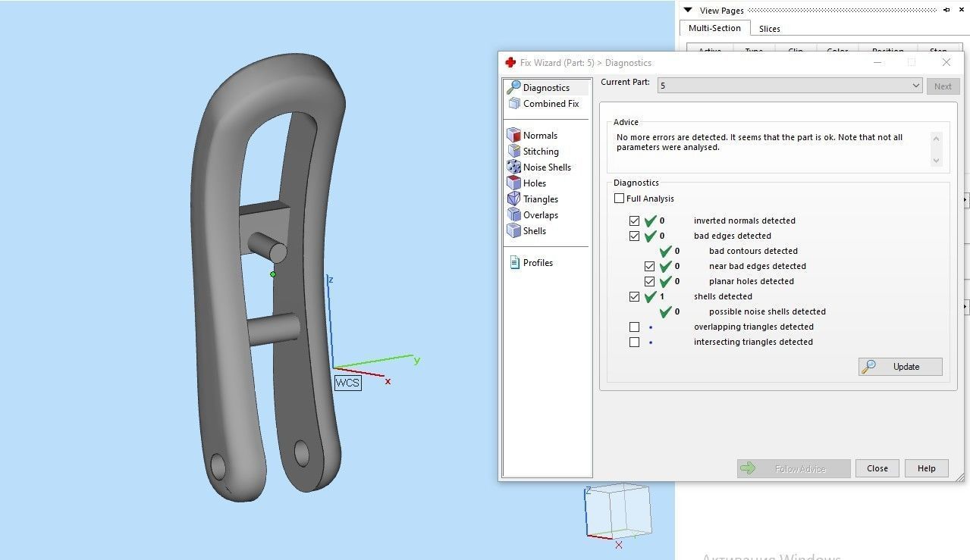Toggle near bad edges detected checkbox
The height and width of the screenshot is (560, 970).
tap(650, 267)
